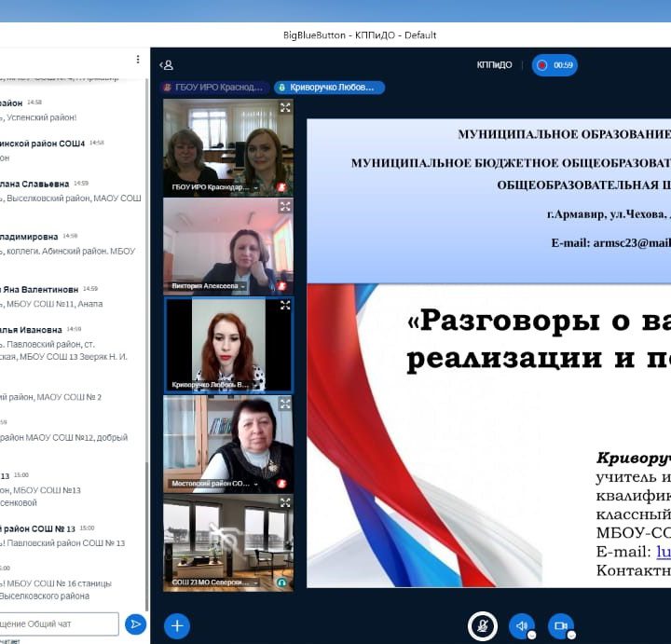
Task: Toggle the users list panel
Action: click(x=167, y=65)
